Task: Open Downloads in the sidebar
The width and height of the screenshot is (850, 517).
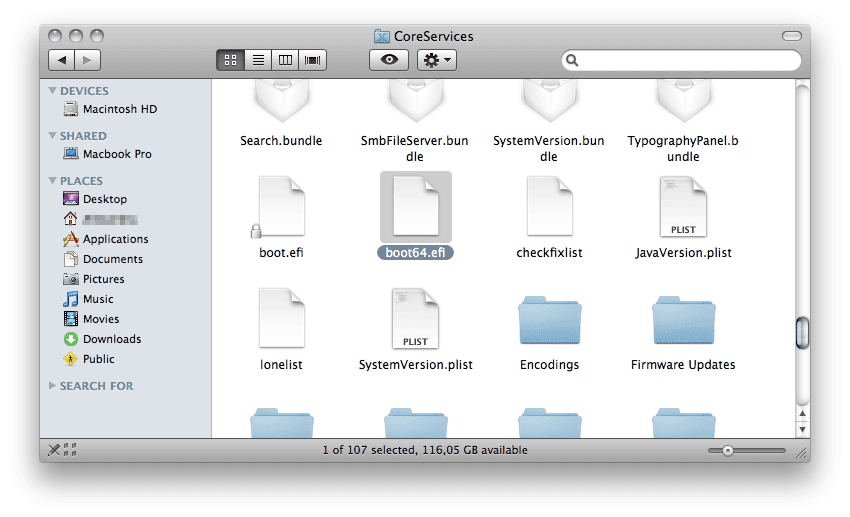Action: (x=102, y=339)
